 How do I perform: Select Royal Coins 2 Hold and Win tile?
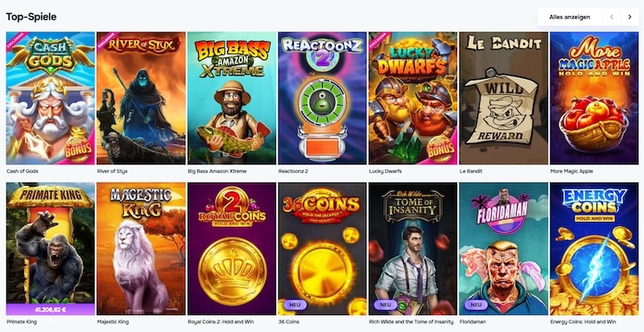coord(232,248)
